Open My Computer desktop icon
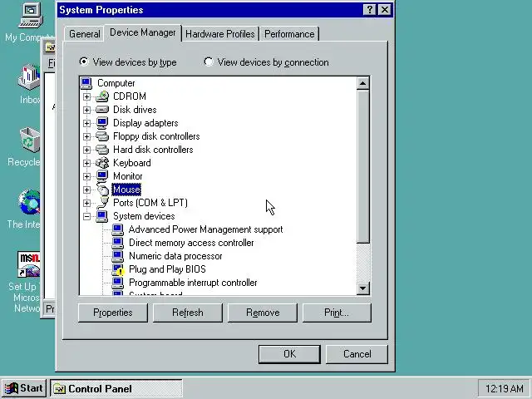Image resolution: width=532 pixels, height=399 pixels. [x=31, y=16]
